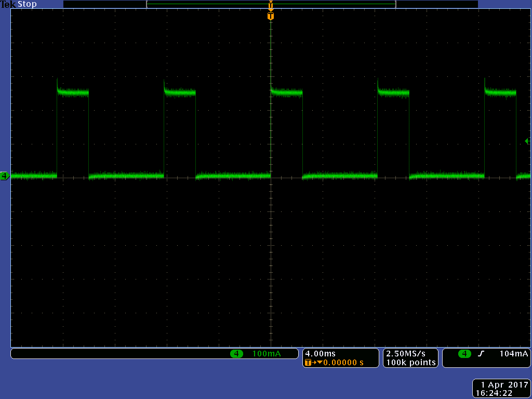Click the 104mA trigger level readout
This screenshot has width=532, height=399.
(514, 354)
